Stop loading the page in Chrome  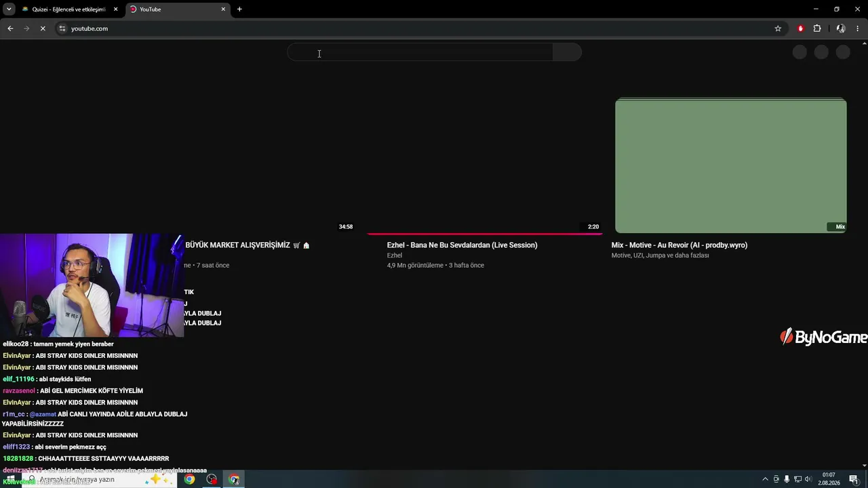coord(43,28)
